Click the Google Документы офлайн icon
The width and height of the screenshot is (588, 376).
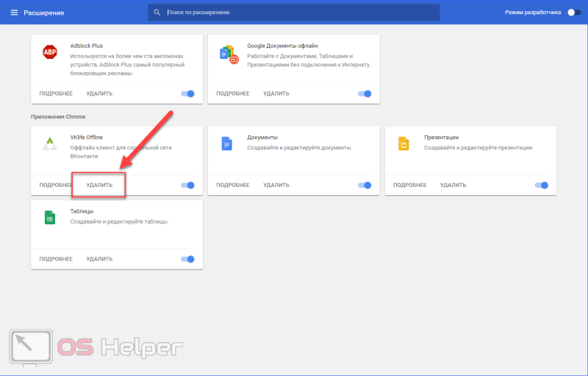click(229, 54)
